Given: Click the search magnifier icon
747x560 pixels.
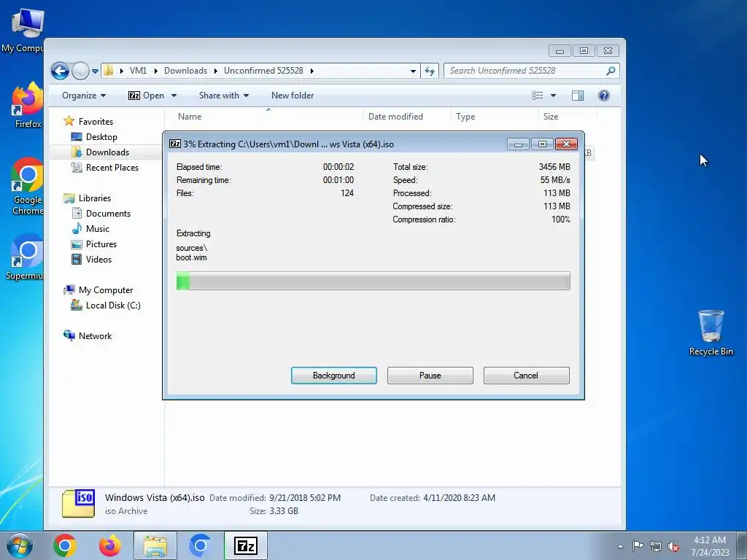Looking at the screenshot, I should coord(611,71).
